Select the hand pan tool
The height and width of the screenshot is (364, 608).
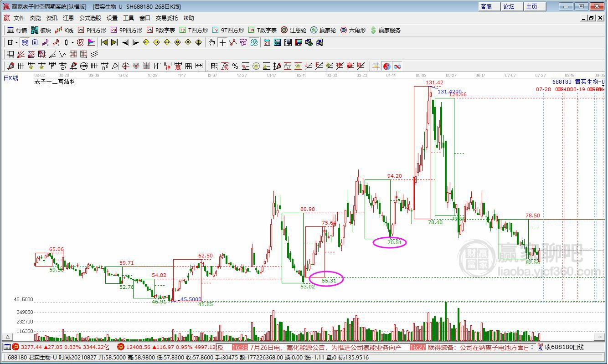click(211, 42)
